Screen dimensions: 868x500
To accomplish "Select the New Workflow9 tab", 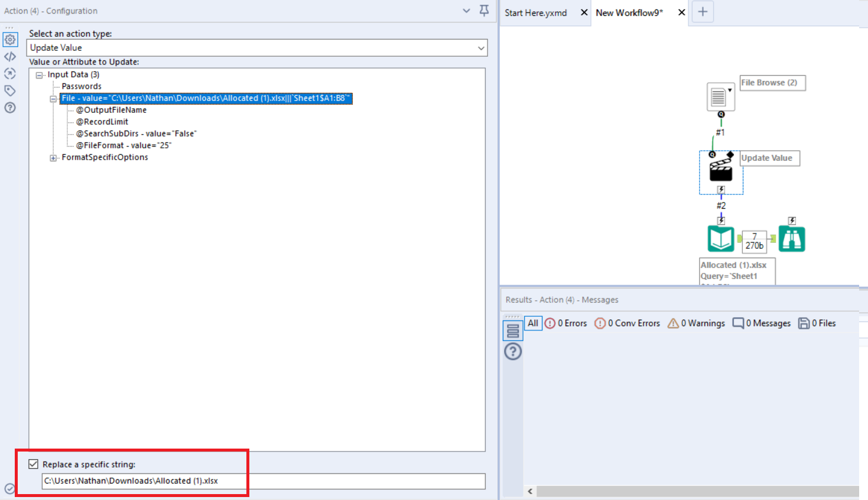I will (629, 12).
